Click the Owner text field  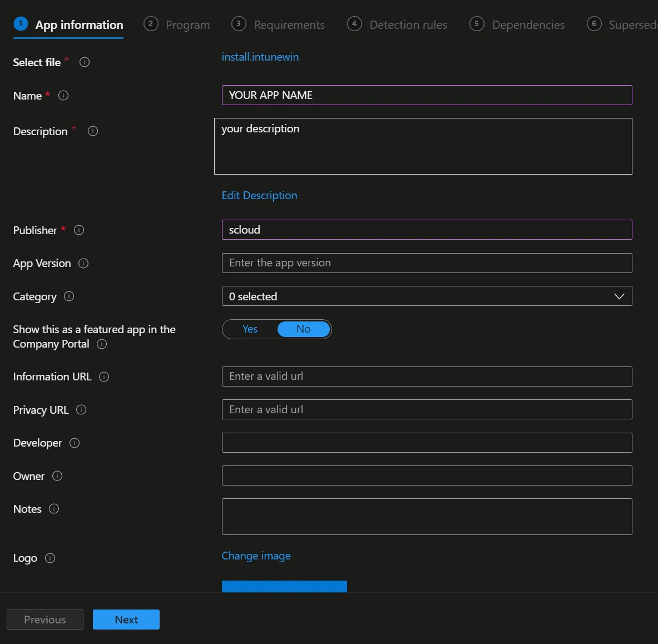click(x=427, y=475)
